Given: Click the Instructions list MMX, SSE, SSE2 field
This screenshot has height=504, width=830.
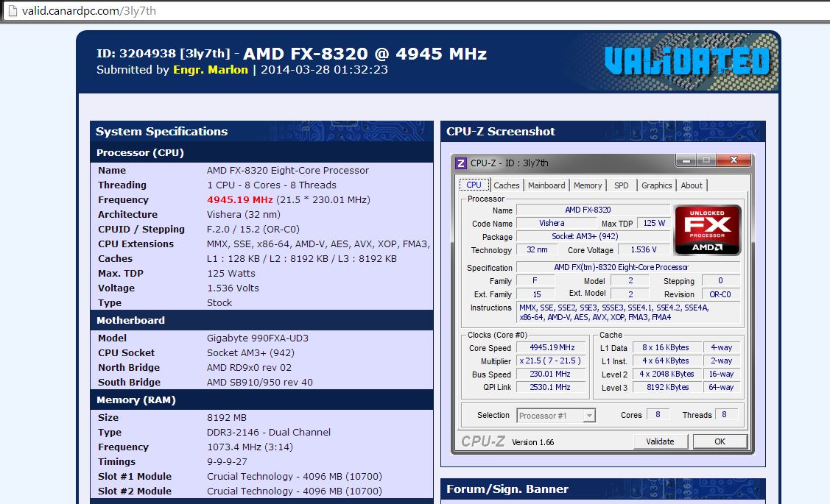Looking at the screenshot, I should tap(628, 312).
